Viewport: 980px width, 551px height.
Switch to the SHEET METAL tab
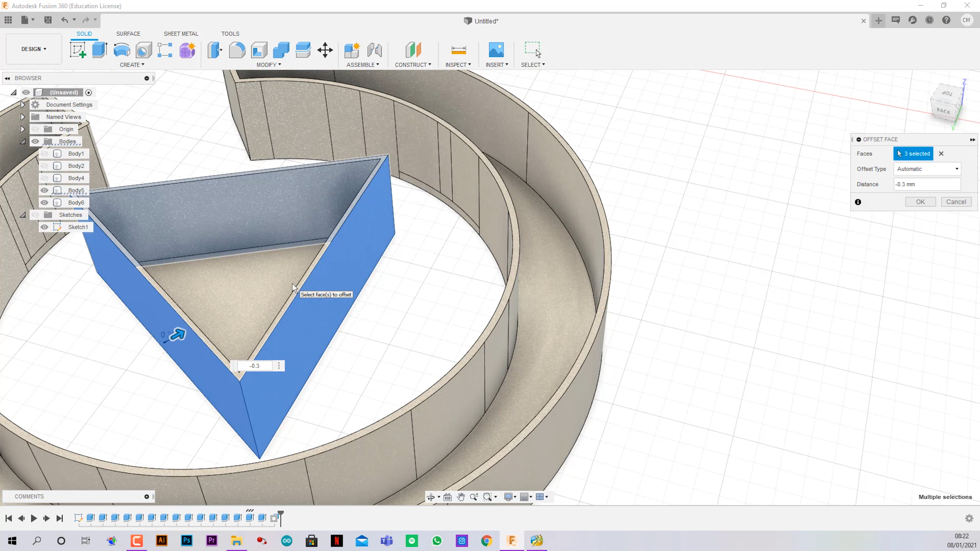point(181,34)
